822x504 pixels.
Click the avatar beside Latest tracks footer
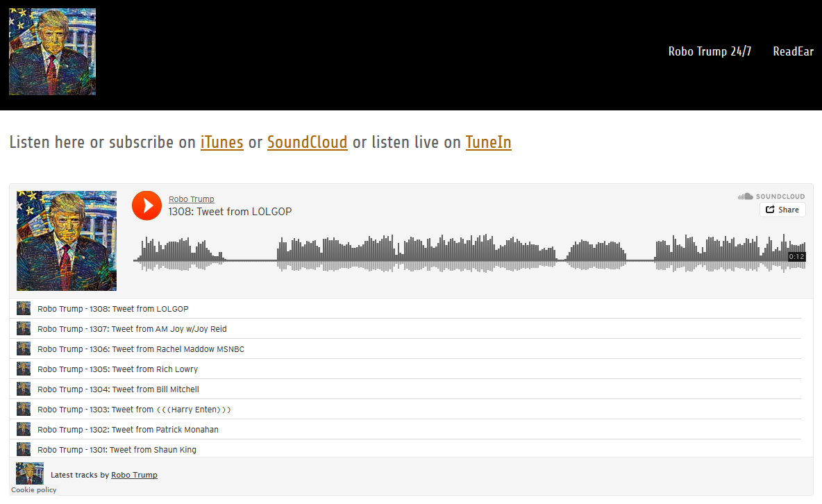[x=30, y=473]
